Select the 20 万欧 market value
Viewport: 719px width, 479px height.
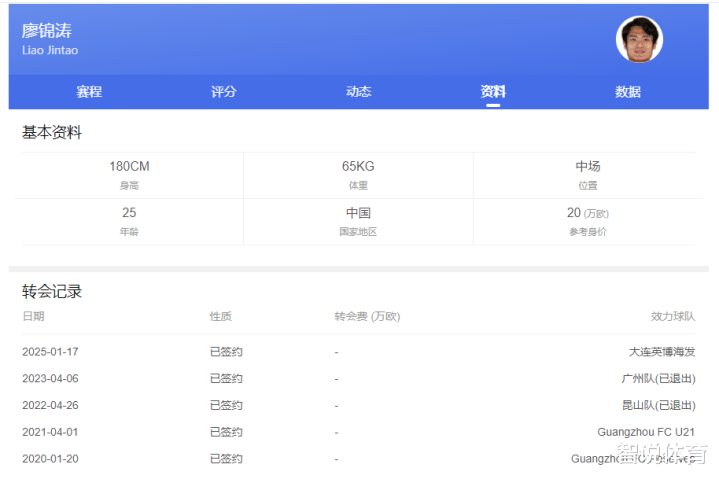click(587, 213)
